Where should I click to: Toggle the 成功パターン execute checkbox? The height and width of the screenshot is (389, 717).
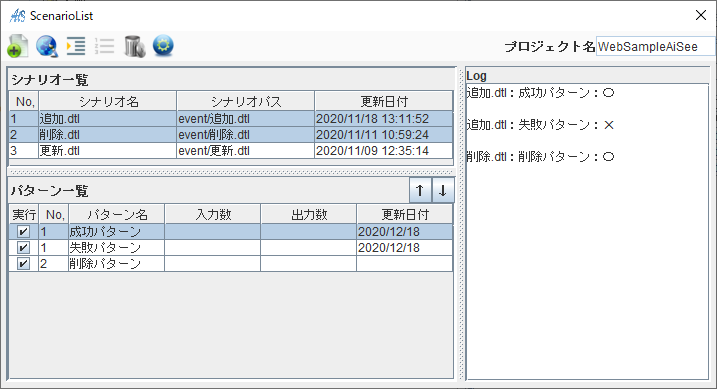click(23, 232)
